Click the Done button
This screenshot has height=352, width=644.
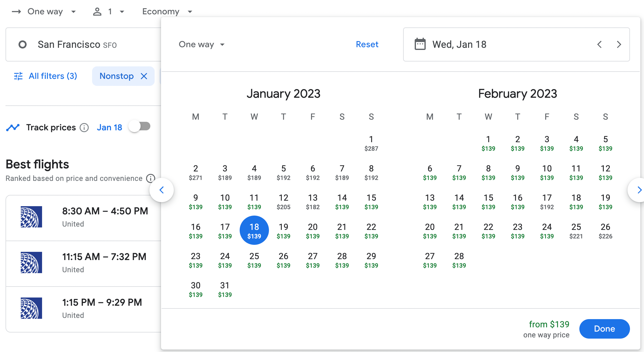604,329
